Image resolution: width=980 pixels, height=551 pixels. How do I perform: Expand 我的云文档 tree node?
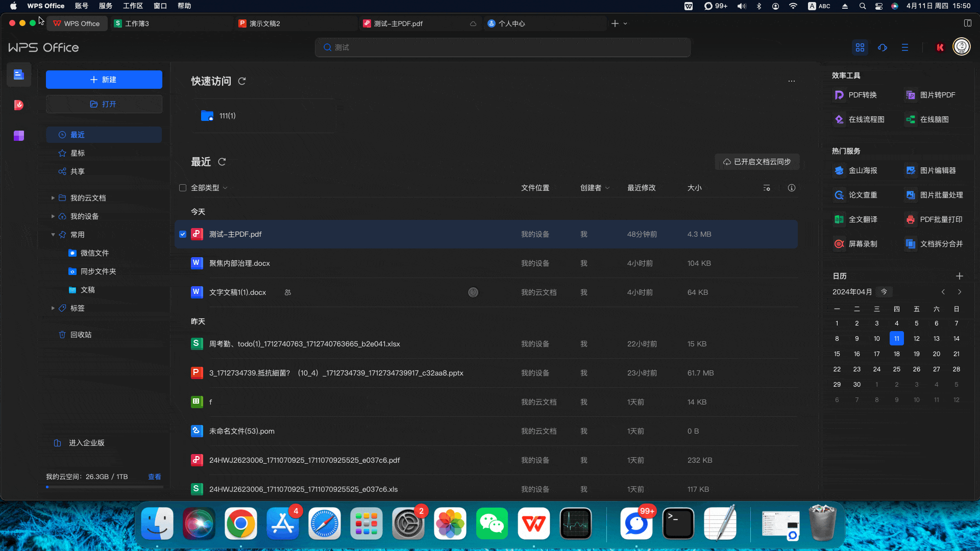pos(53,198)
